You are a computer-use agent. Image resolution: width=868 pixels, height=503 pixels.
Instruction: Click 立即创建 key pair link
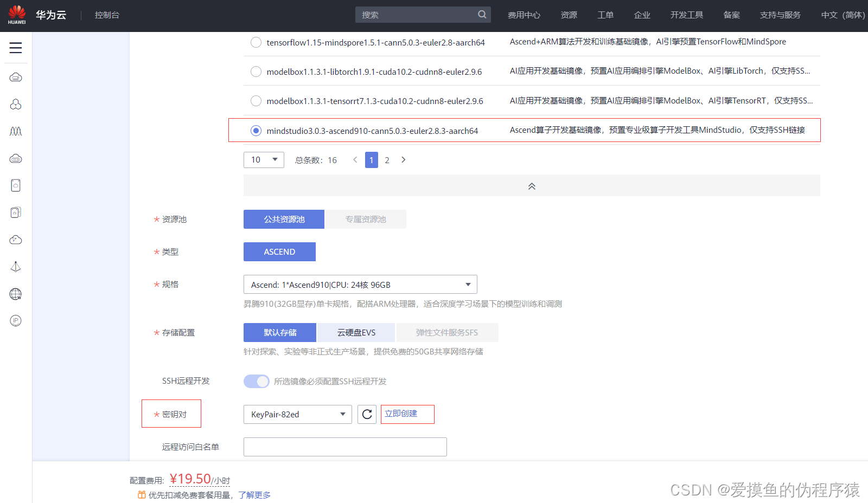[401, 414]
